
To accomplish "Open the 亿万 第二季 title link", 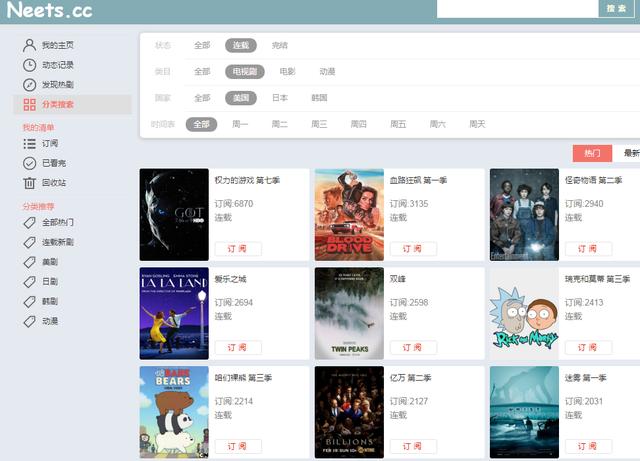I will [410, 378].
